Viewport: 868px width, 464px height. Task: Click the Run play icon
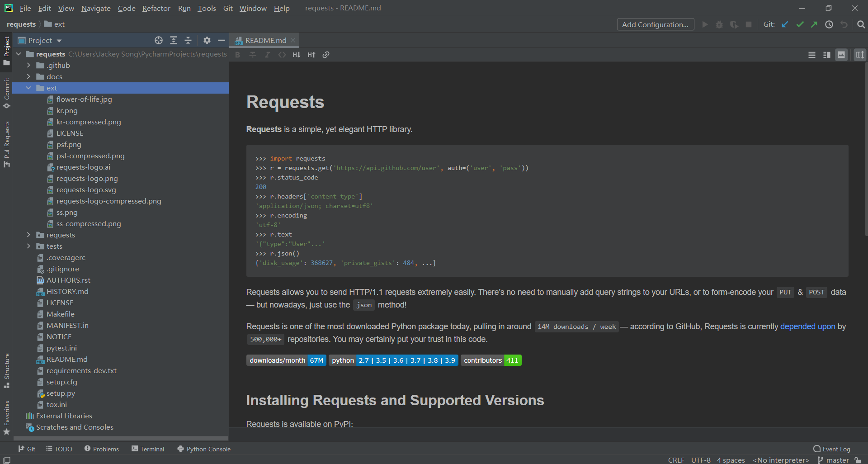pos(705,24)
